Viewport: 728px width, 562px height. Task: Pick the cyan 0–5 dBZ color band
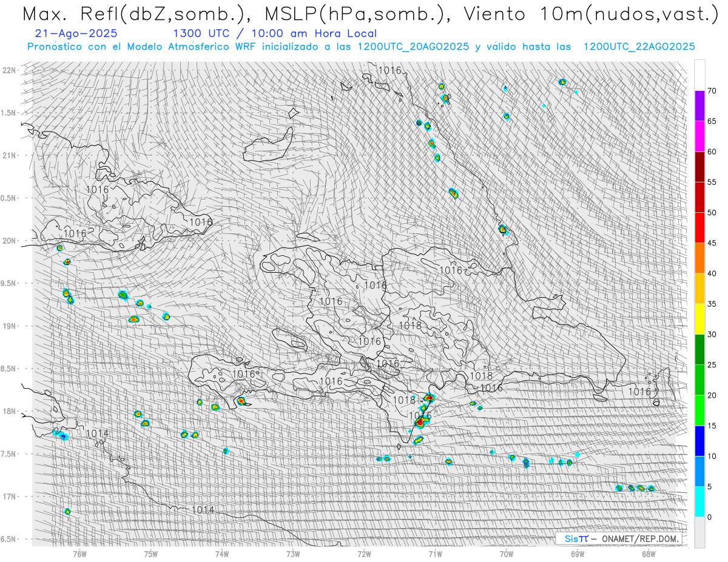point(699,501)
